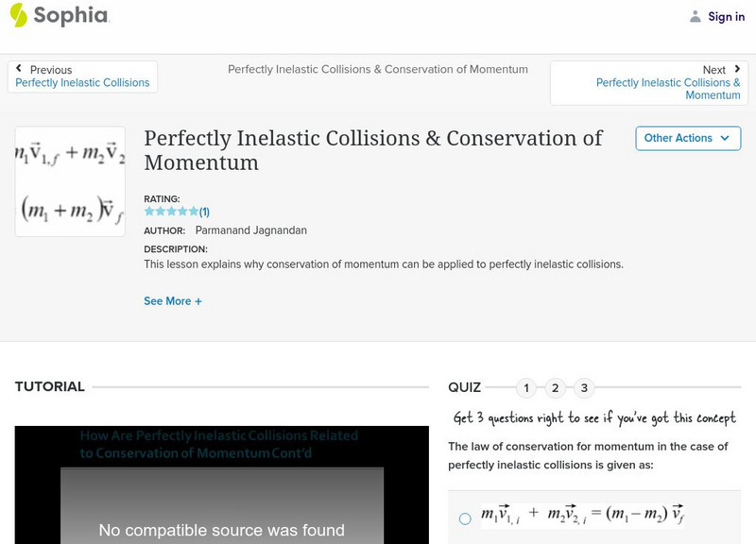The width and height of the screenshot is (756, 544).
Task: Click quiz step circle 2
Action: pos(555,387)
